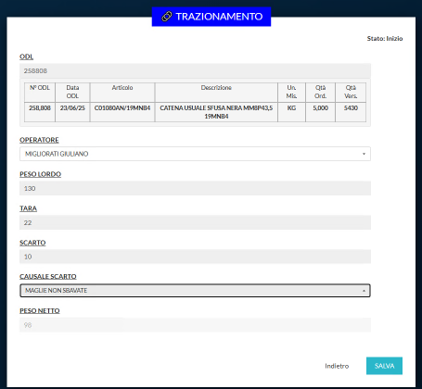Click table header Qtà Ord.

click(320, 92)
